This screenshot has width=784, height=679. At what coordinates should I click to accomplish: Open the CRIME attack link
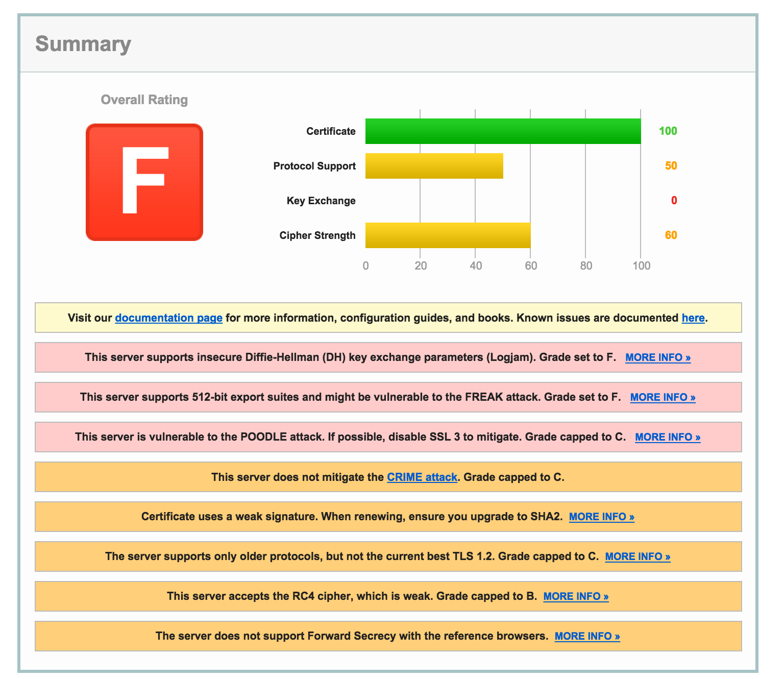422,477
